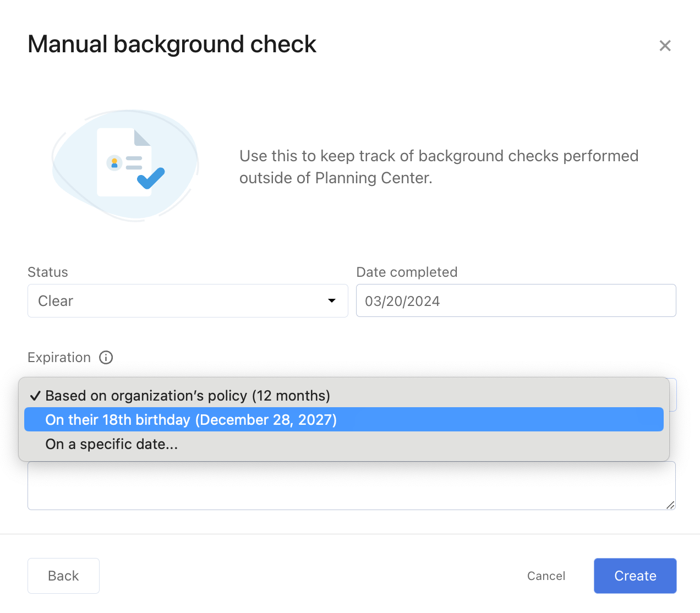Click Cancel to dismiss the dialog

[546, 576]
